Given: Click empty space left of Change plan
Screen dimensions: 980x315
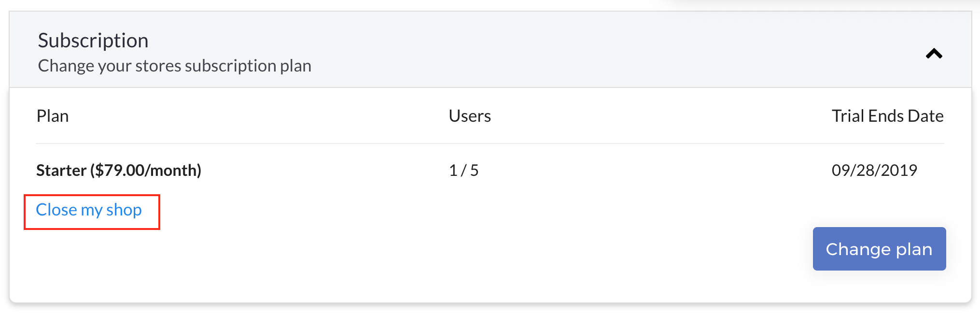Looking at the screenshot, I should (x=483, y=249).
